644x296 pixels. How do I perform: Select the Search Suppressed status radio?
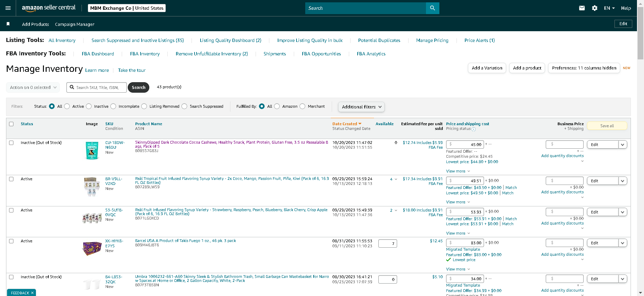coord(184,106)
